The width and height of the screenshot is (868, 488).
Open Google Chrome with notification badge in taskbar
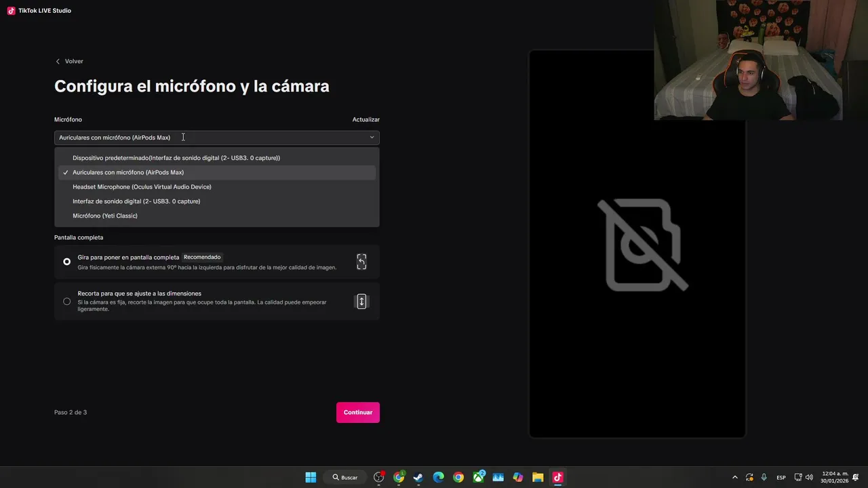(399, 477)
